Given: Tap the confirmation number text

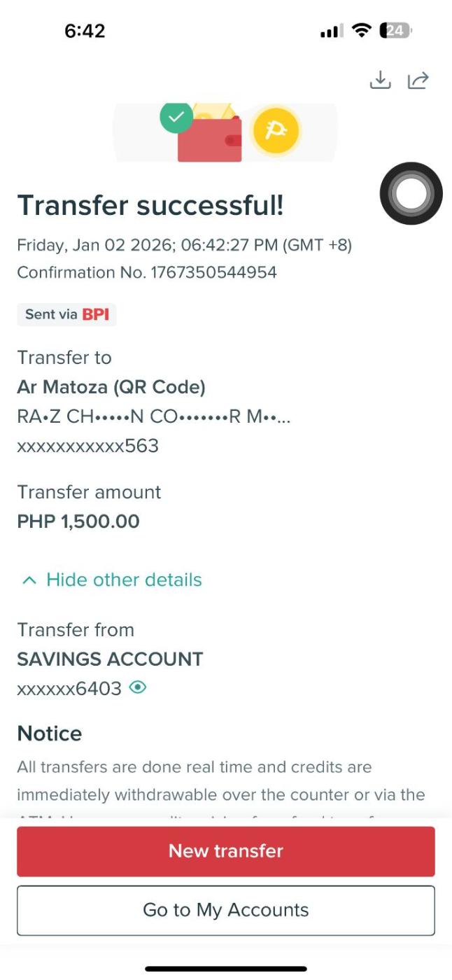Looking at the screenshot, I should point(147,272).
